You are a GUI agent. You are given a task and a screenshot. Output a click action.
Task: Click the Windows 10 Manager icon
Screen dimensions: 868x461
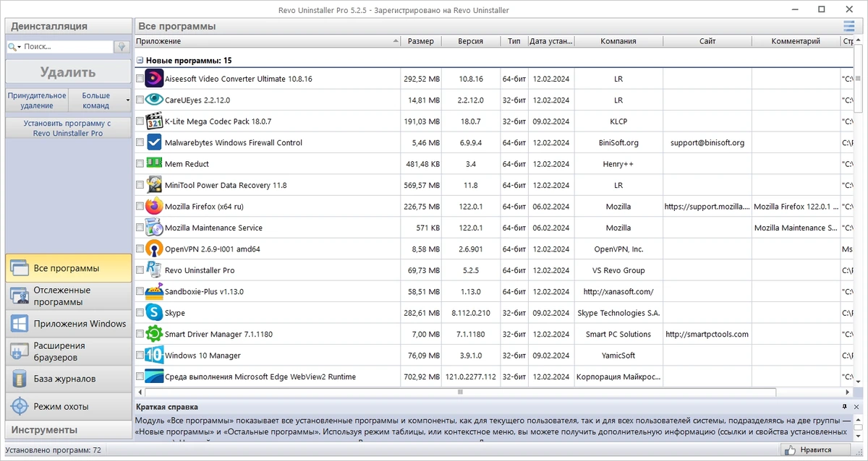[155, 356]
